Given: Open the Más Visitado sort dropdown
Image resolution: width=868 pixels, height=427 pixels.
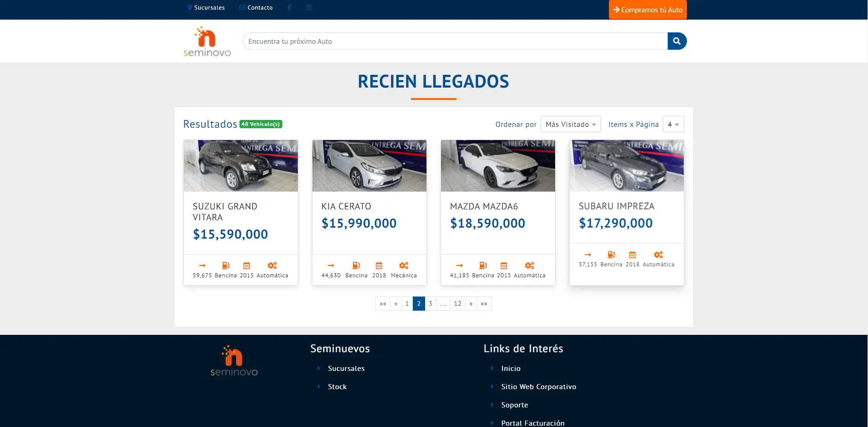Looking at the screenshot, I should (570, 125).
